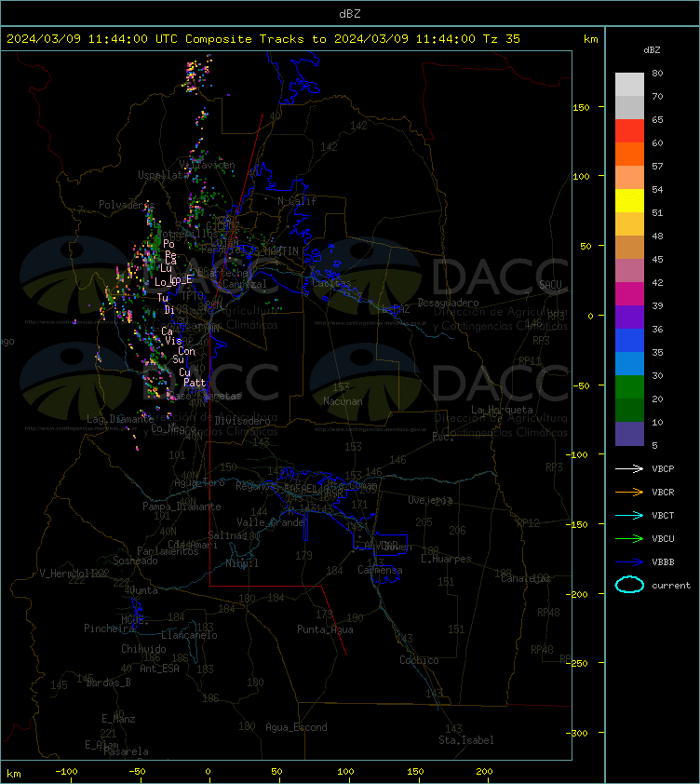This screenshot has width=700, height=784.
Task: Click the orange VBCR arrow symbol
Action: (629, 492)
